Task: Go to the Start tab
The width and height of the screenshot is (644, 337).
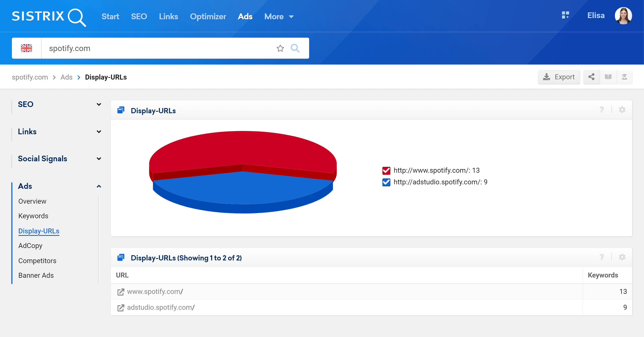Action: coord(110,17)
